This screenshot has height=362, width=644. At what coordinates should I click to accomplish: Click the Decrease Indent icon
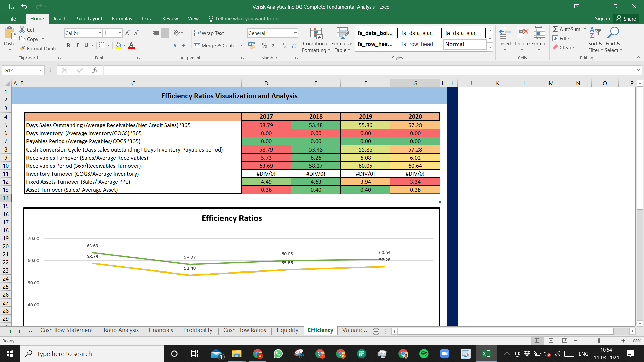[x=177, y=45]
